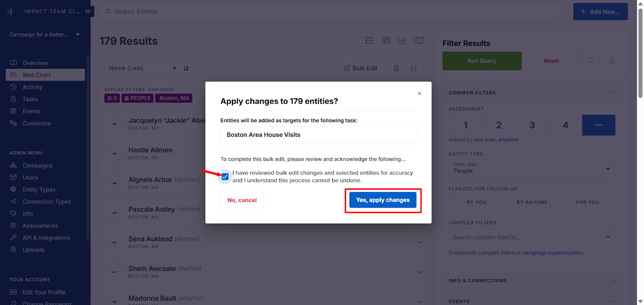This screenshot has height=305, width=644.
Task: Click the Boston Area House Visits field
Action: click(318, 135)
